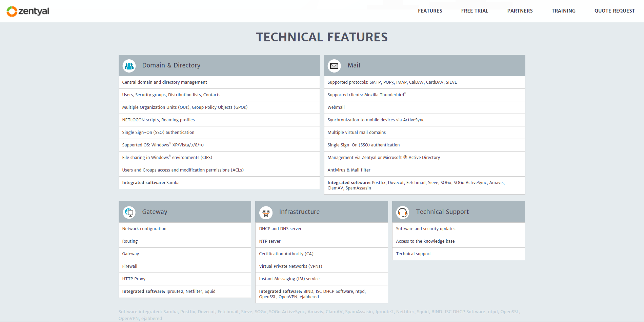The image size is (644, 322).
Task: Click the Mail envelope icon
Action: coord(335,66)
